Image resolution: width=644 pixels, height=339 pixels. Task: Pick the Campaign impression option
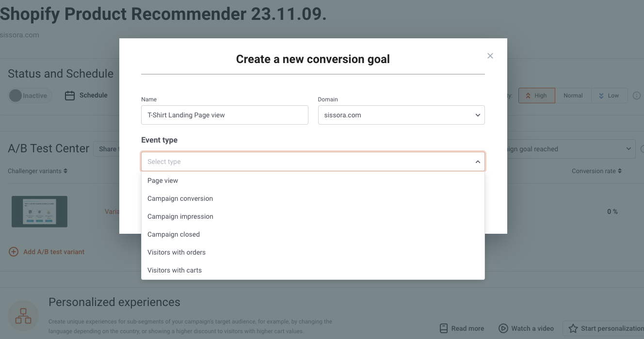313,216
